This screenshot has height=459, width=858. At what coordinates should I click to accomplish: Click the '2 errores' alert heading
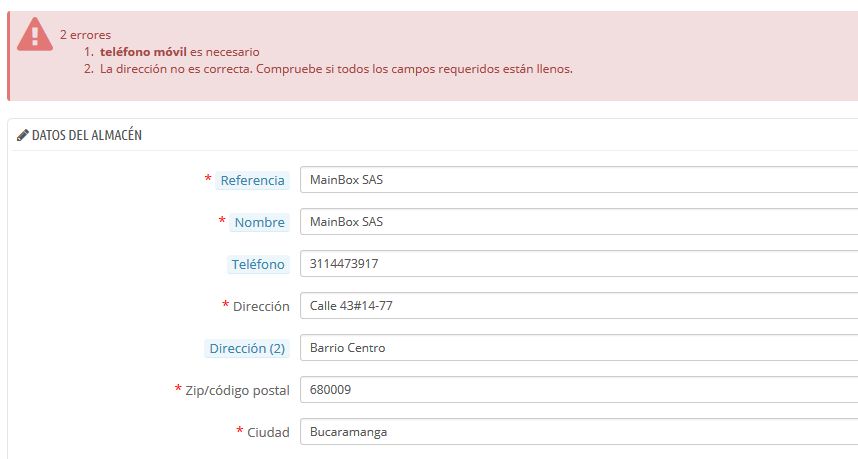pos(85,34)
